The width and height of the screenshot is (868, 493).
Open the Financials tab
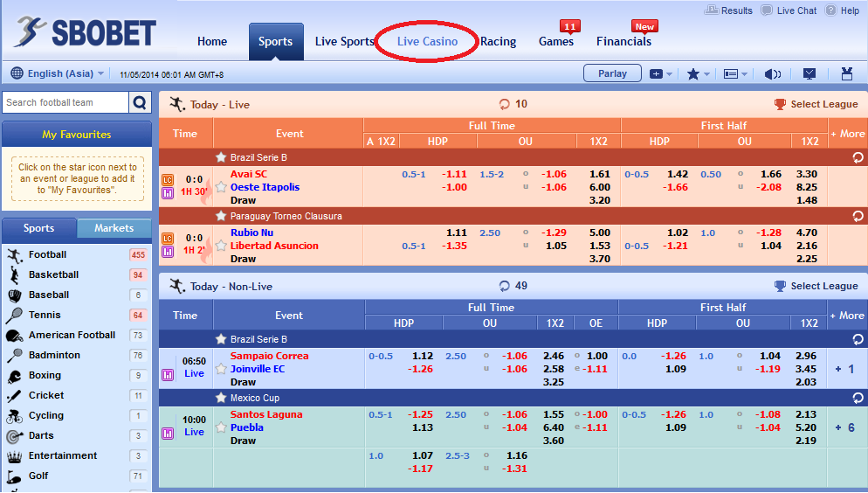[x=623, y=42]
